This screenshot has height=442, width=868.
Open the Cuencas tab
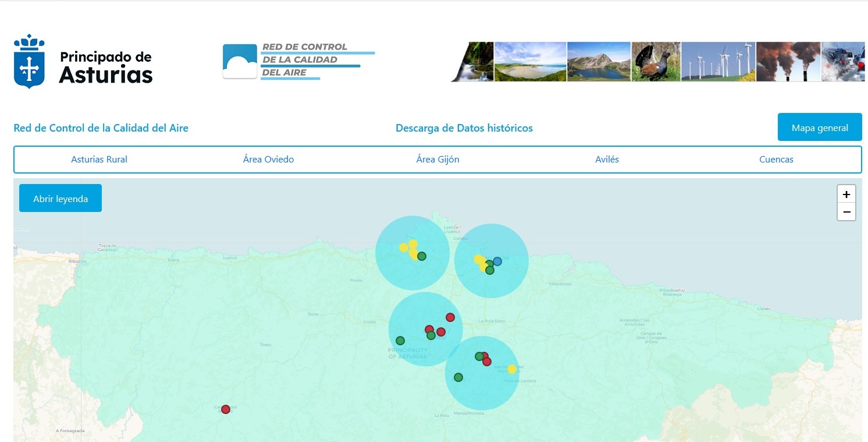[x=776, y=160]
